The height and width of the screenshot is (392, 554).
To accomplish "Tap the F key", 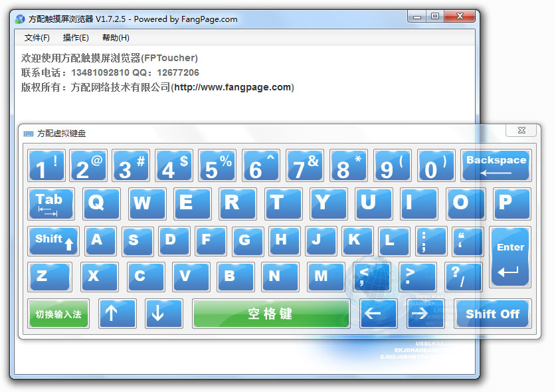I will [x=211, y=241].
